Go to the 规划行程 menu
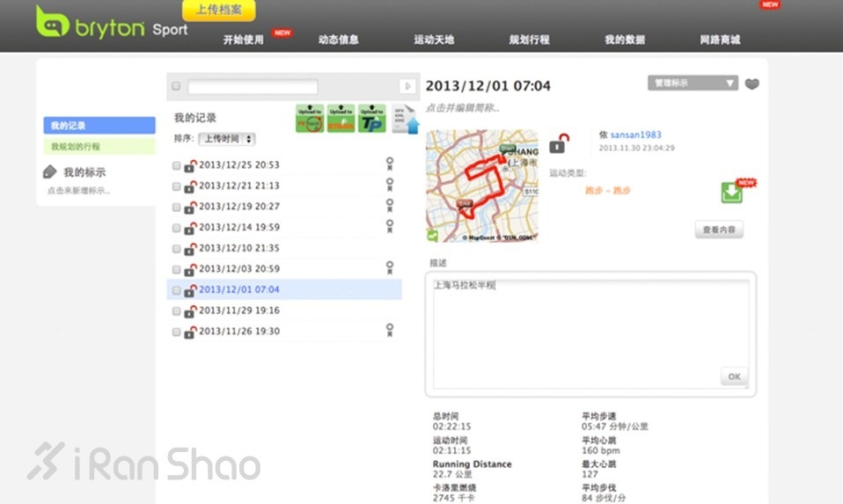 point(529,40)
